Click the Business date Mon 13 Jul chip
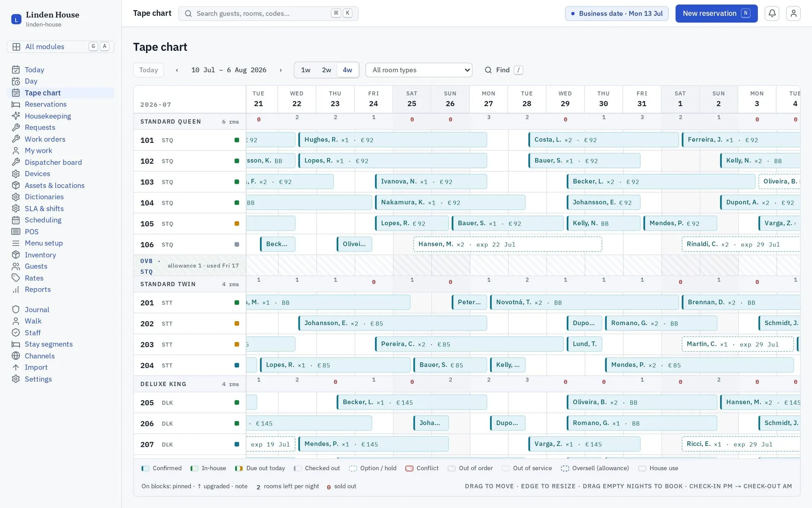 pyautogui.click(x=617, y=13)
